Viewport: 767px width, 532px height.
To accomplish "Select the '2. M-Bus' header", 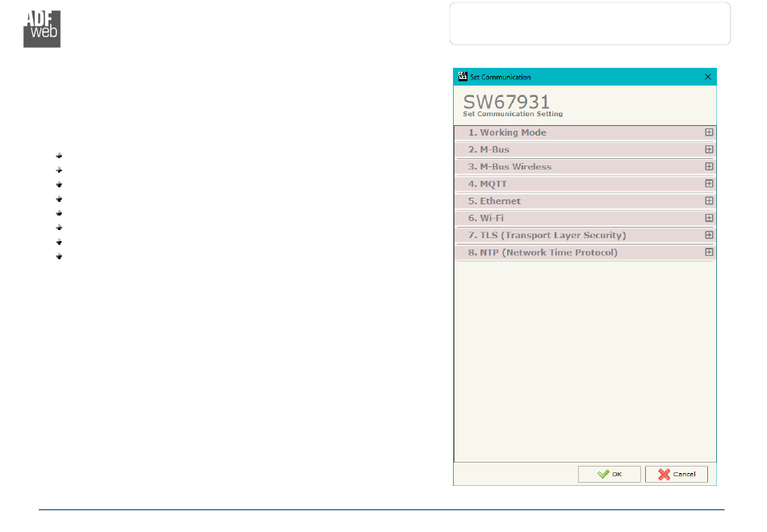I will pyautogui.click(x=585, y=149).
